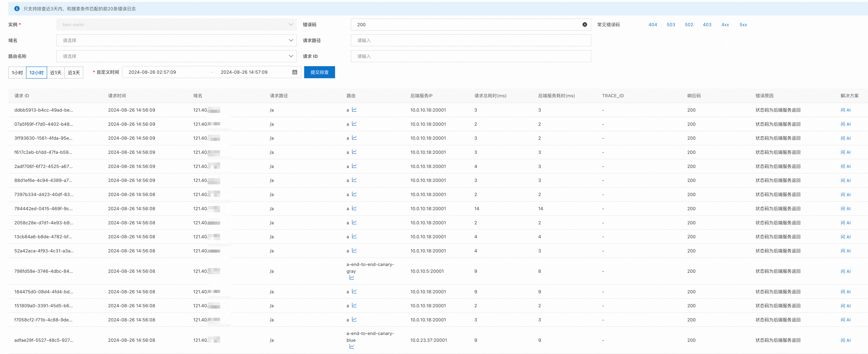Click request ID 798fd58e-3746-4dbc-84...
The image size is (868, 354).
click(x=44, y=271)
